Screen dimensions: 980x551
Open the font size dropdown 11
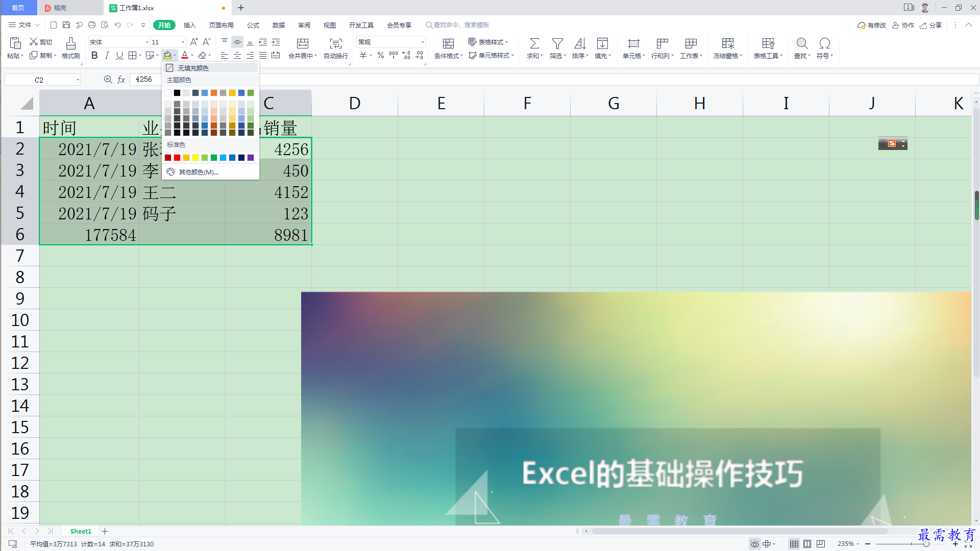183,42
